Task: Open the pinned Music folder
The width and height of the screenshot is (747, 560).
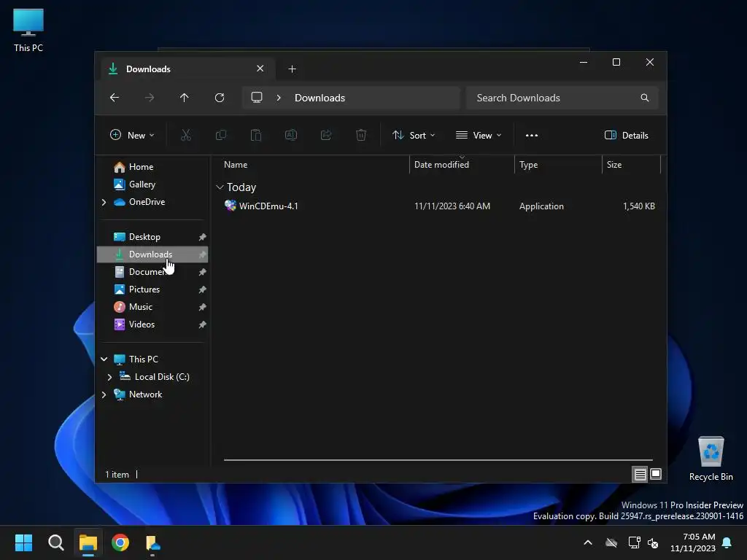Action: click(x=141, y=307)
